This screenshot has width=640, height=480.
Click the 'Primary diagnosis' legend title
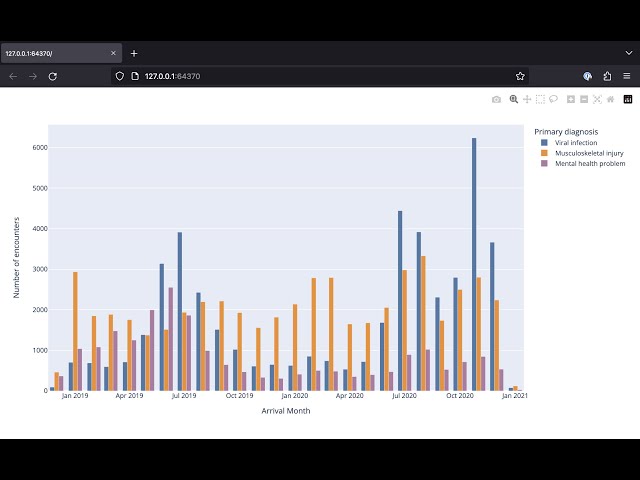(x=566, y=132)
